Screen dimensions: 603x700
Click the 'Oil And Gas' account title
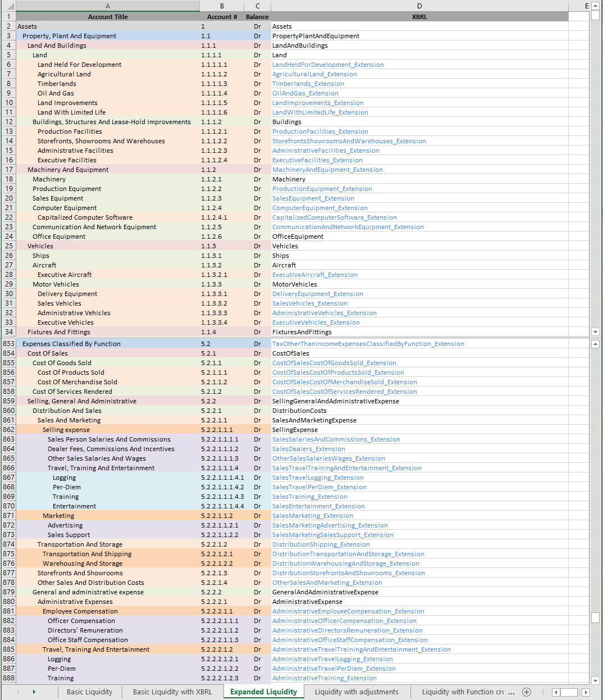[108, 93]
